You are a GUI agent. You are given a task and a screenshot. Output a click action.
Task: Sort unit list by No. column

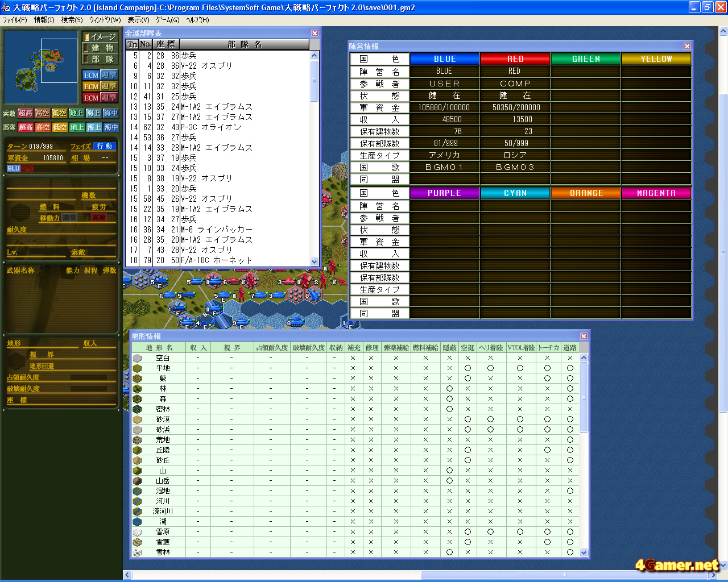(x=146, y=44)
